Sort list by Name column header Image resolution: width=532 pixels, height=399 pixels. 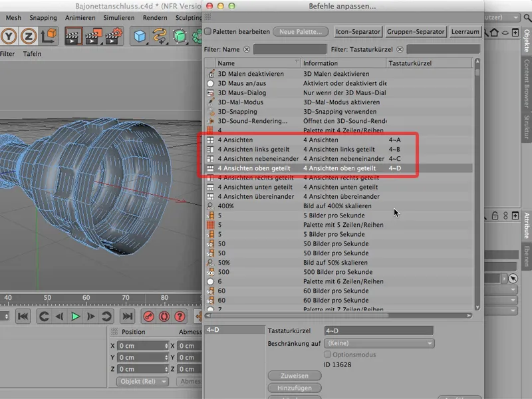click(258, 63)
